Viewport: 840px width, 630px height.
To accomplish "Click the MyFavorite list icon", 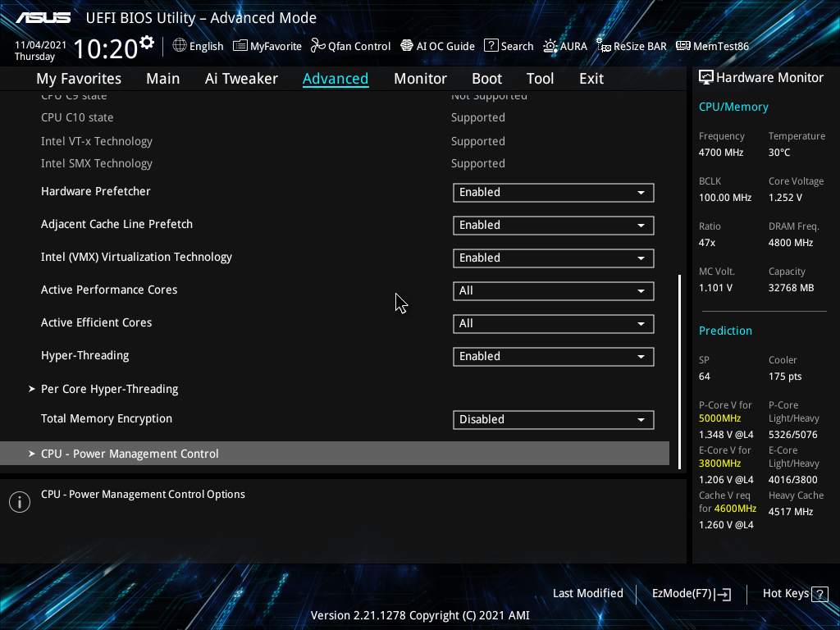I will tap(240, 46).
